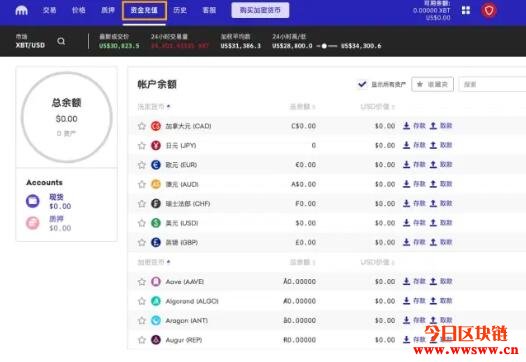526x362 pixels.
Task: Open the XBT/USD market selector
Action: (x=30, y=41)
